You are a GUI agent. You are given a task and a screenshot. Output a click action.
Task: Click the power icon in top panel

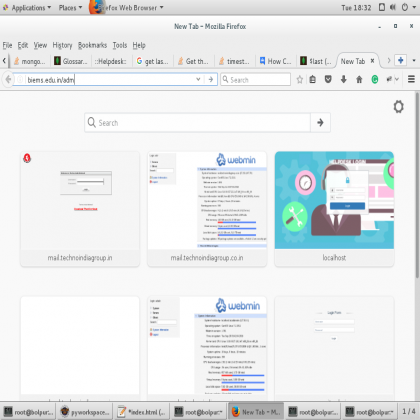pos(405,7)
